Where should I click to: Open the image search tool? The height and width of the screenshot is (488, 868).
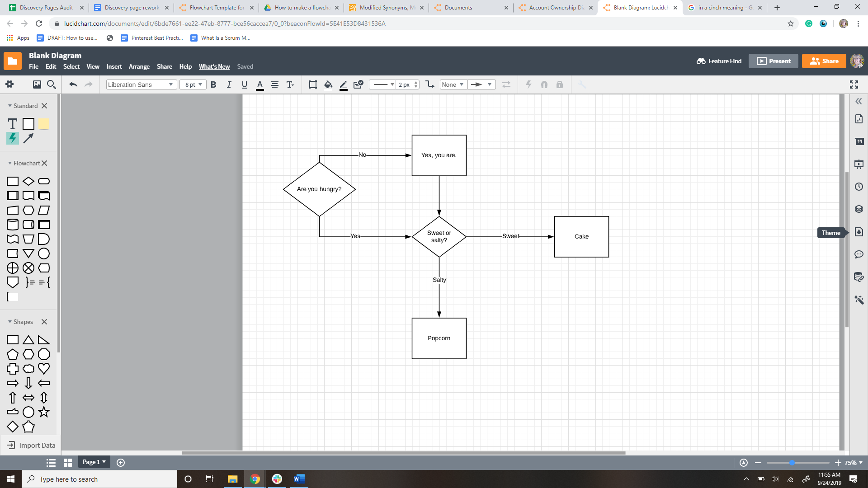tap(37, 84)
